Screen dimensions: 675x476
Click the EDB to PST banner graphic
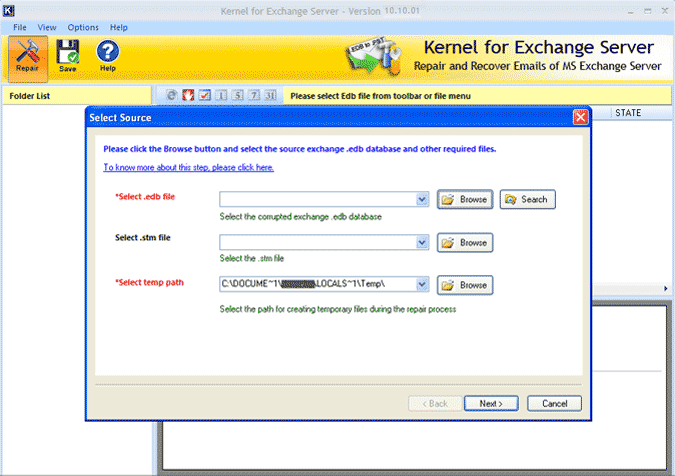tap(374, 57)
